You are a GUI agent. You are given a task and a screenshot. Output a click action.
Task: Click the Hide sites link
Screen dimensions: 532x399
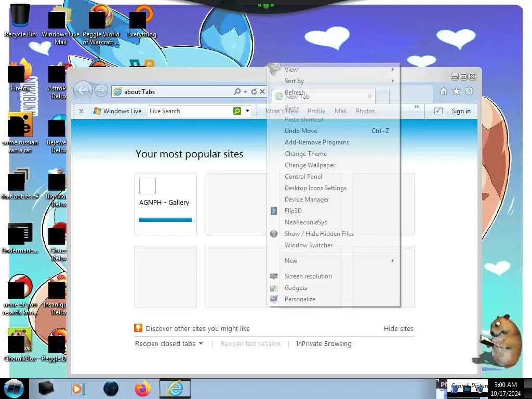(398, 328)
